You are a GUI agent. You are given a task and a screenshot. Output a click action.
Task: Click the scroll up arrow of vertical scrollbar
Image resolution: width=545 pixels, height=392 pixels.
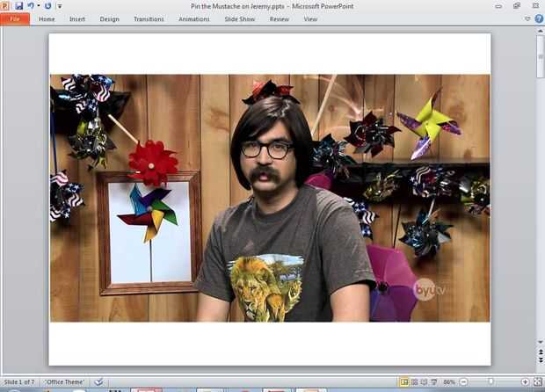point(541,31)
